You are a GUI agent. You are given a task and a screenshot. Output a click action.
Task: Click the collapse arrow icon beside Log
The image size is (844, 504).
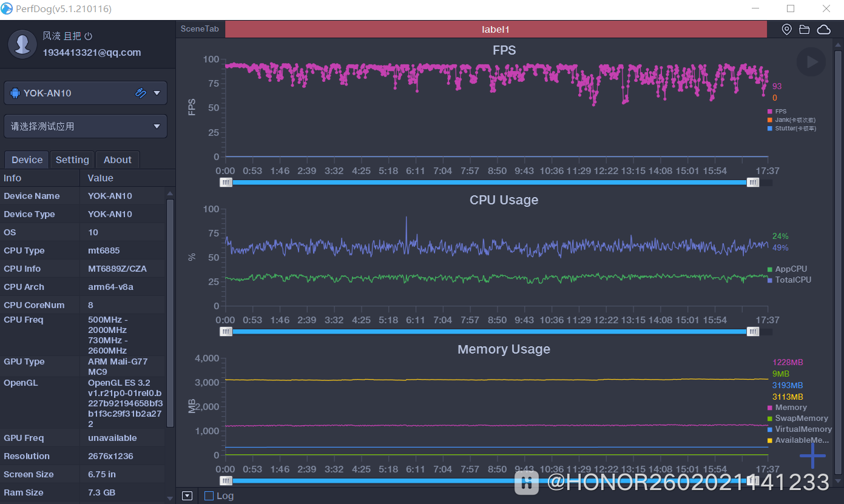(x=187, y=496)
